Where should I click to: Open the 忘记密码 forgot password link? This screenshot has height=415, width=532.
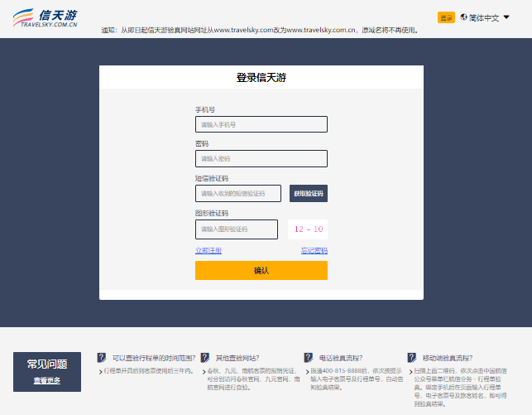(314, 251)
